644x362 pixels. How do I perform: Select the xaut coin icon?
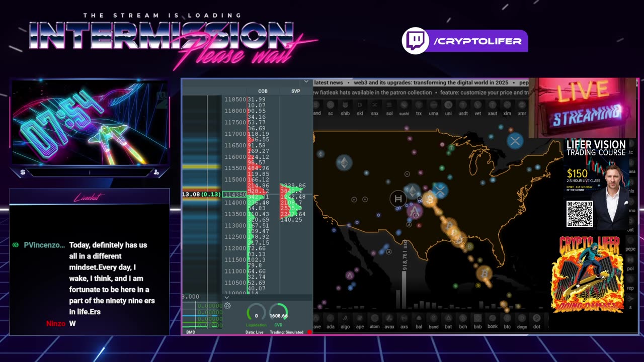tap(493, 105)
